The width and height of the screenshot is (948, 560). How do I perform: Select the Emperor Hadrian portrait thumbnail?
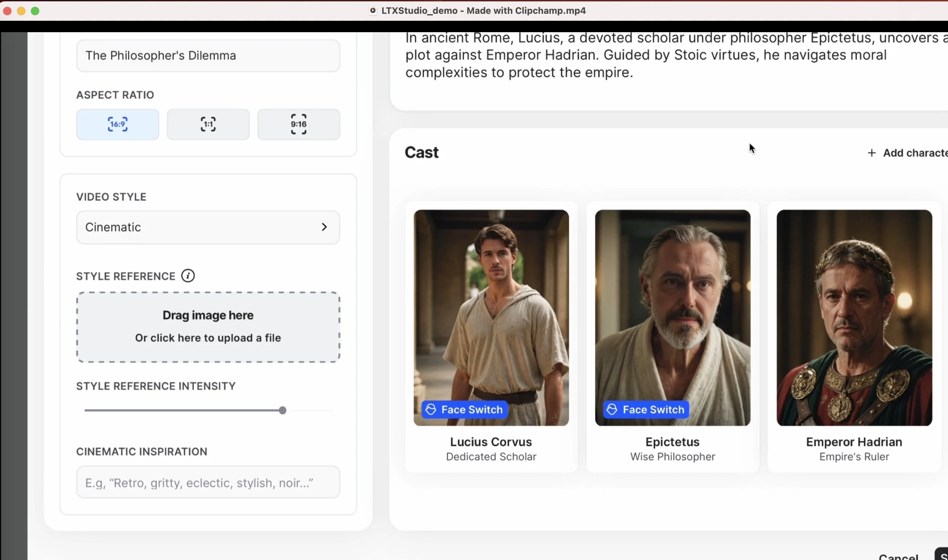(854, 318)
